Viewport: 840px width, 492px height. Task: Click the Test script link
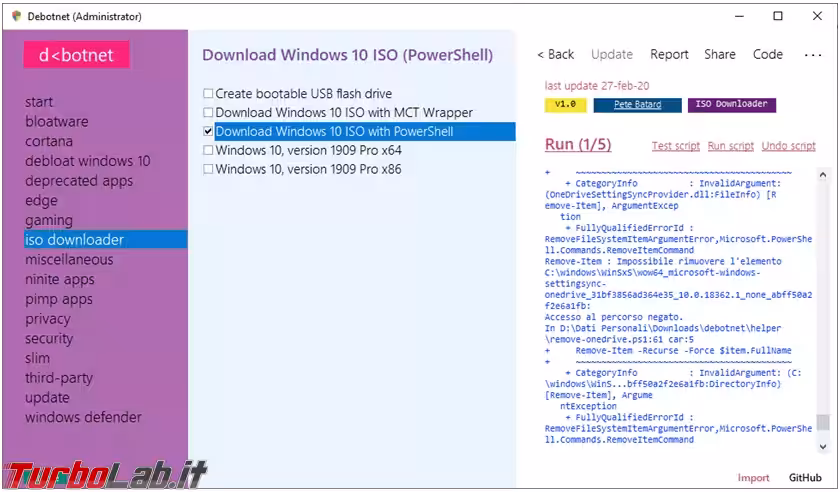click(x=675, y=146)
